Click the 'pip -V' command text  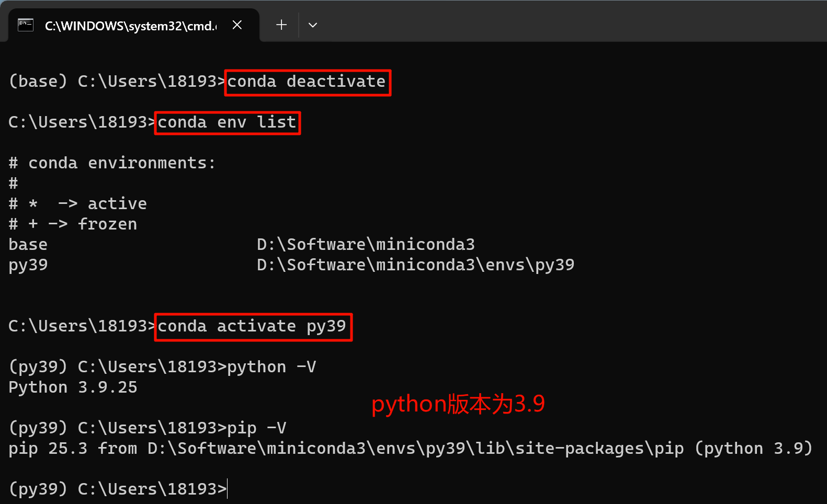coord(256,428)
